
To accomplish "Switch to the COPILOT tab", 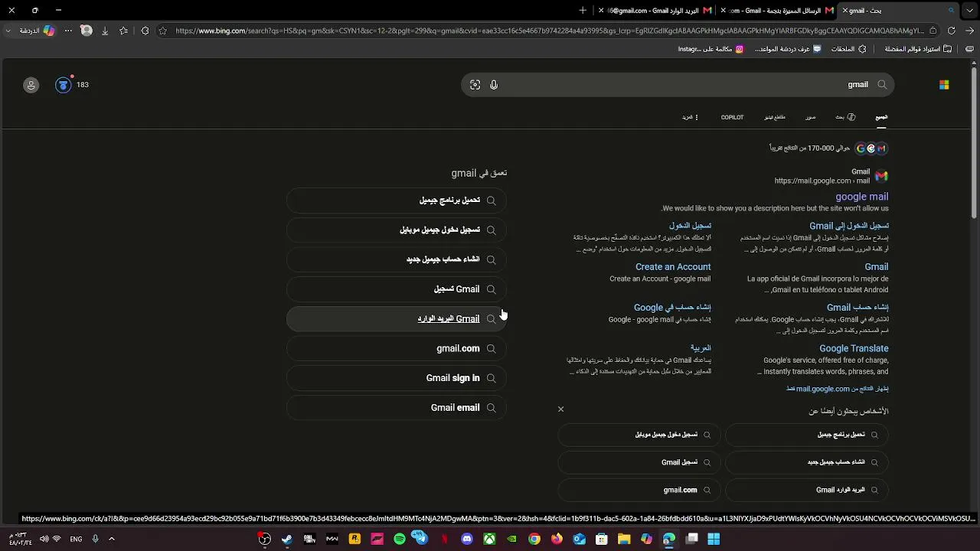I will [x=732, y=117].
